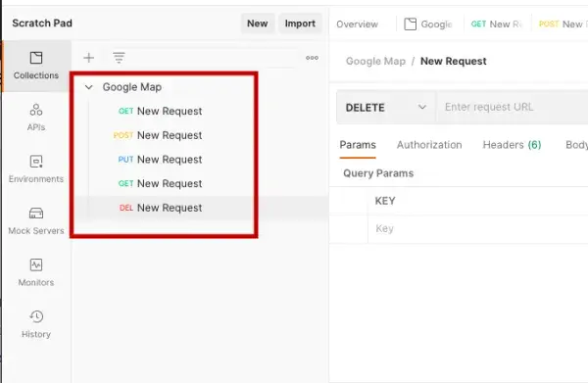
Task: Click the Enter request URL field
Action: [513, 107]
